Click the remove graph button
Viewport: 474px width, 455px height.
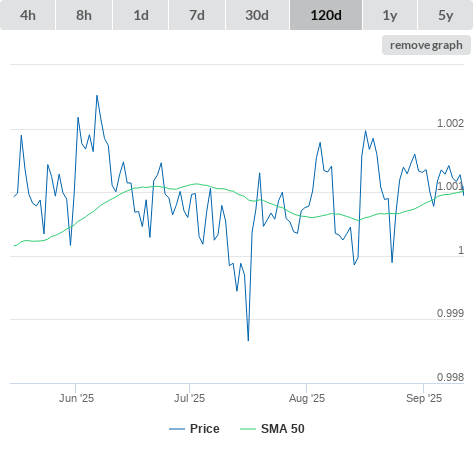(426, 45)
